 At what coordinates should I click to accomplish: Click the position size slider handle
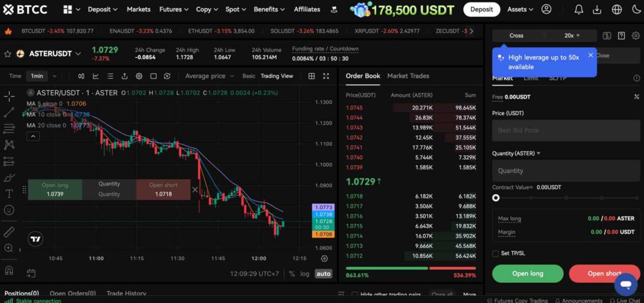point(496,197)
